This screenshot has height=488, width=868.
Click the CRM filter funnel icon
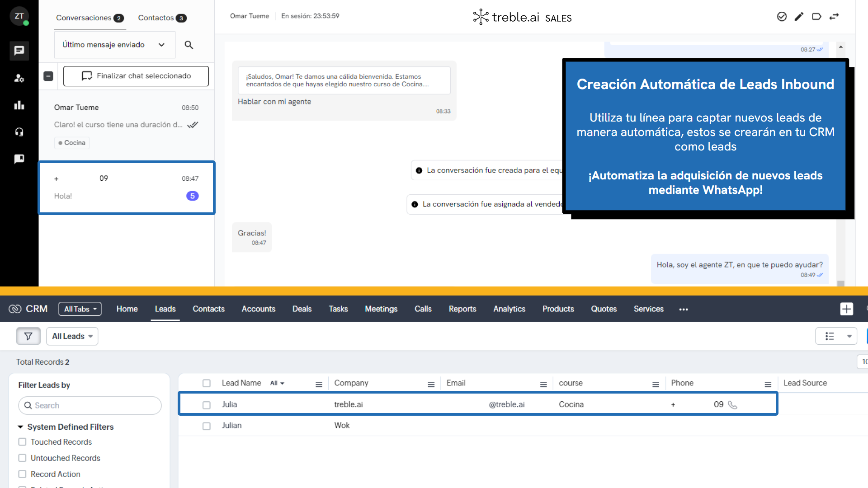(x=28, y=336)
